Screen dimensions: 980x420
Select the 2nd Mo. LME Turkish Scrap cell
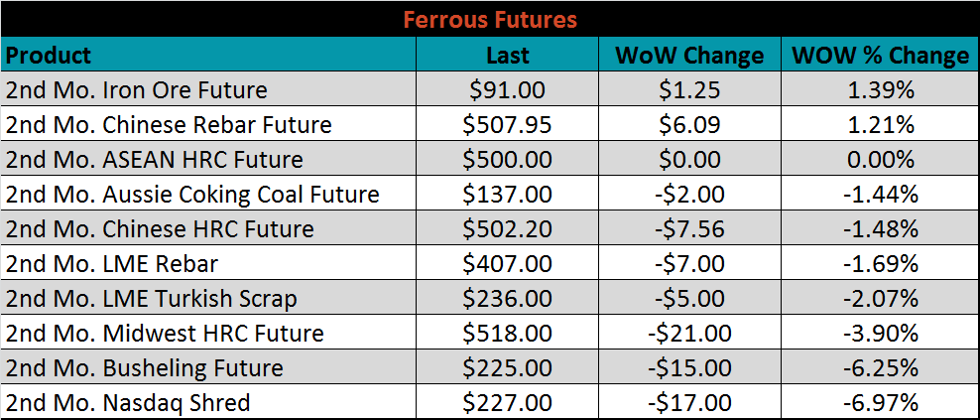click(208, 298)
